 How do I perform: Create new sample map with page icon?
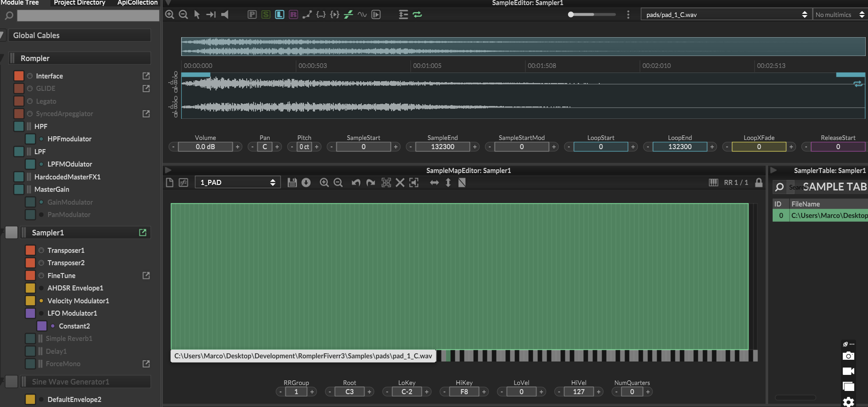pyautogui.click(x=170, y=183)
